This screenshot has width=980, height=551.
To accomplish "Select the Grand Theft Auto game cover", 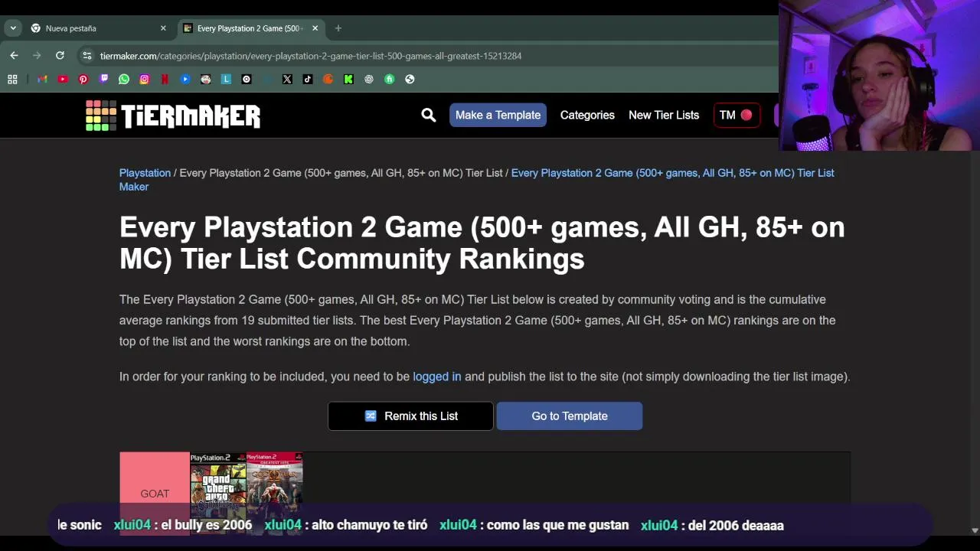I will 218,494.
